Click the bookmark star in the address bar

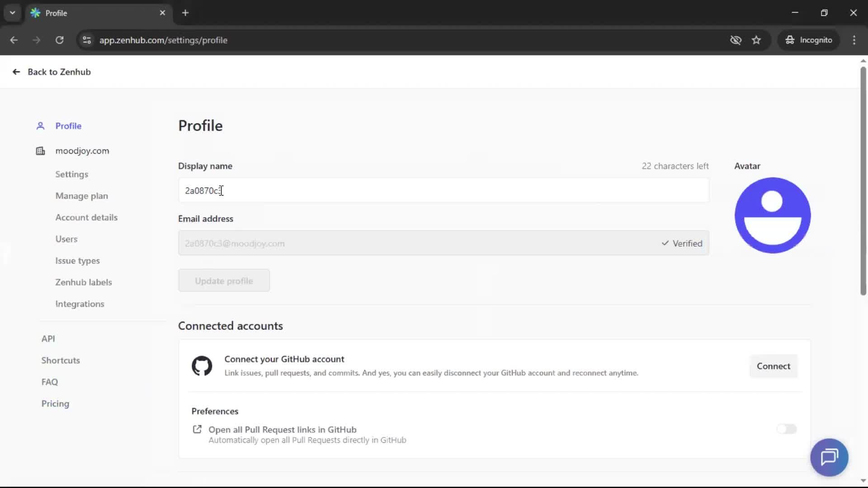tap(756, 40)
